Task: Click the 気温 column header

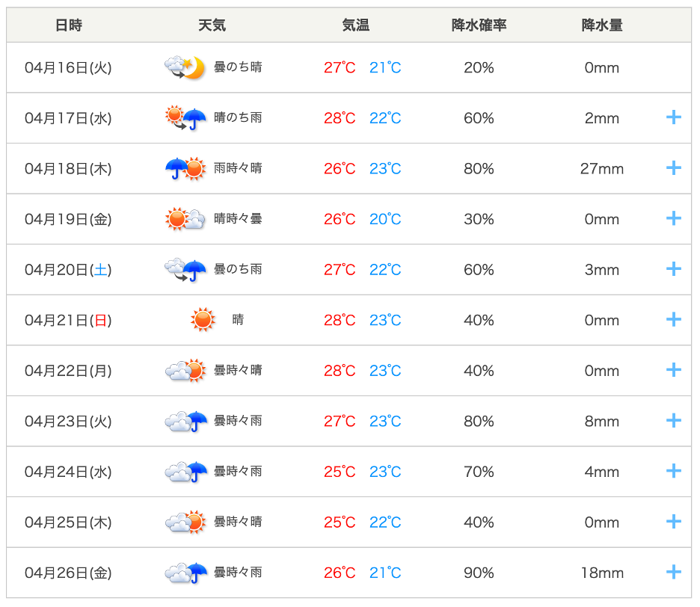Action: tap(356, 25)
